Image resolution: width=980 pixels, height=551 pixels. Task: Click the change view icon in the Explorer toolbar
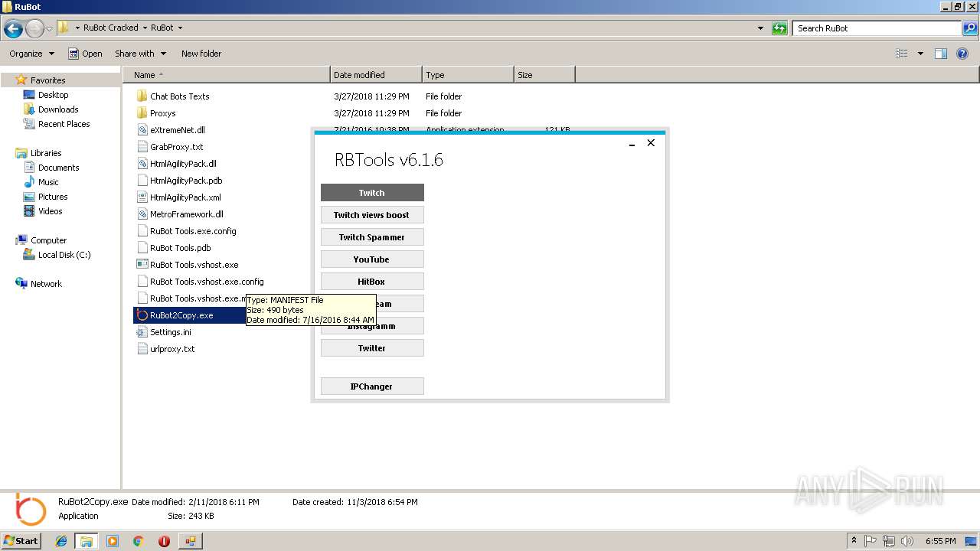click(902, 54)
